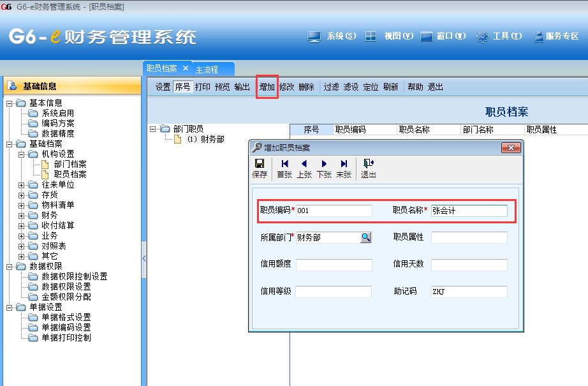This screenshot has width=588, height=386.
Task: Click the 增加 toolbar button
Action: pos(267,87)
